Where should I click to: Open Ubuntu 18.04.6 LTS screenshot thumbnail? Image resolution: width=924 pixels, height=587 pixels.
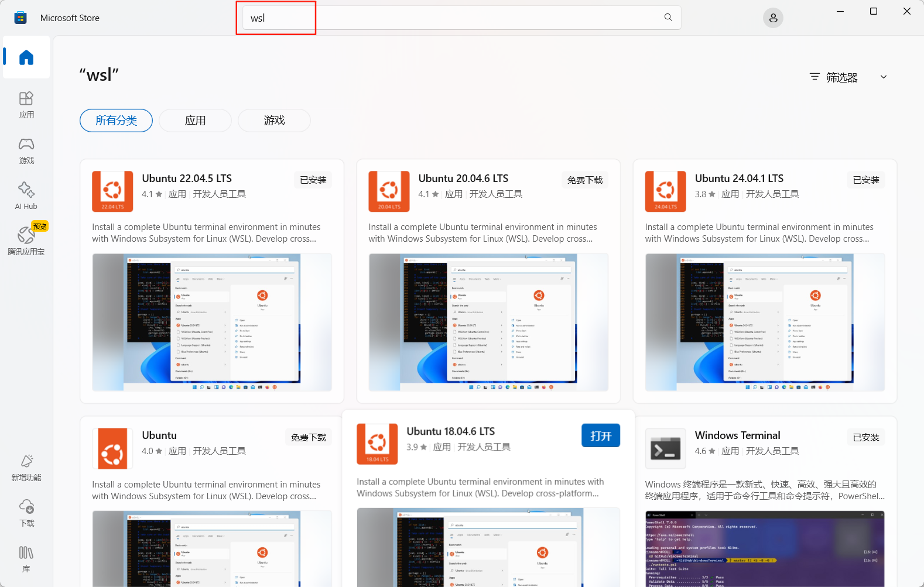488,547
